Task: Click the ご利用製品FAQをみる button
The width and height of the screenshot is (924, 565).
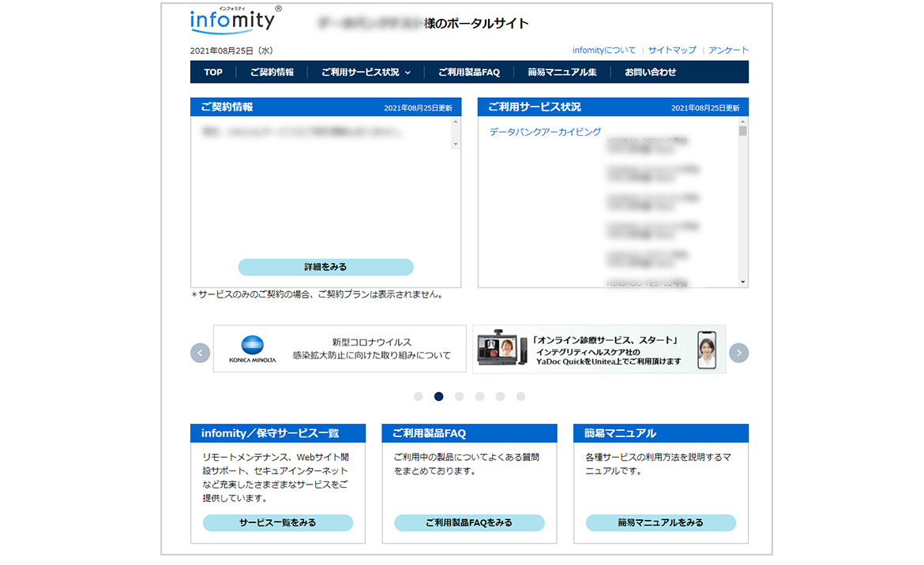Action: click(x=469, y=522)
